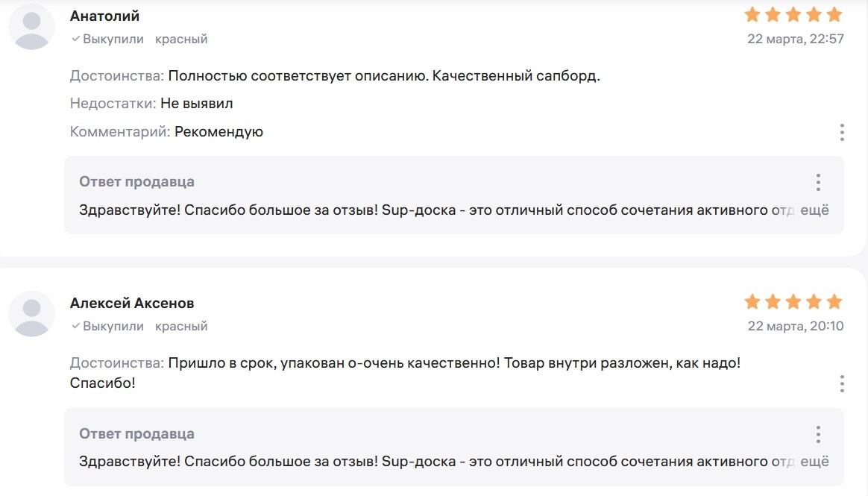Open the avatar icon of Алексей Аксенов
This screenshot has width=868, height=496.
[31, 313]
